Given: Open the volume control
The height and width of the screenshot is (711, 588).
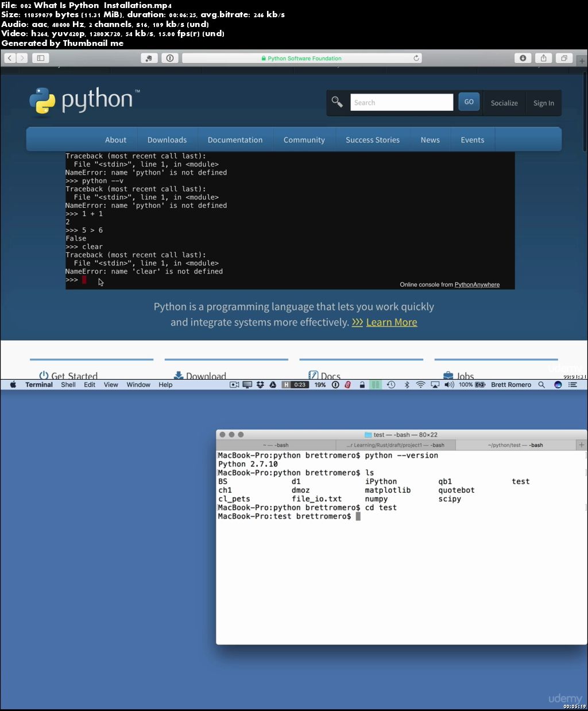Looking at the screenshot, I should coord(449,385).
